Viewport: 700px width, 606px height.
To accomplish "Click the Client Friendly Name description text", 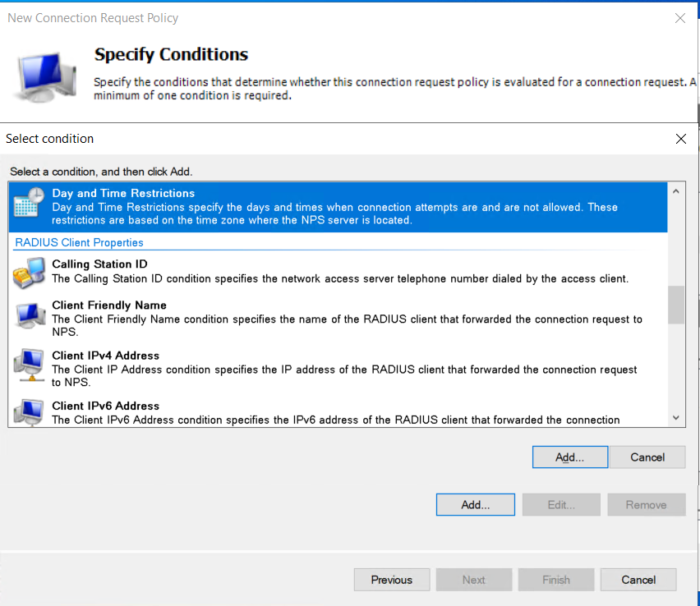I will click(x=348, y=325).
